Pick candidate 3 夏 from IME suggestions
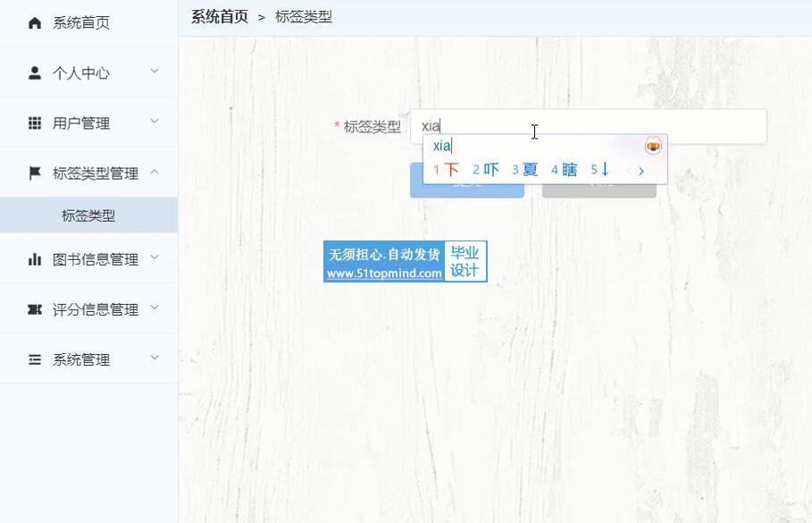This screenshot has height=523, width=812. click(x=525, y=170)
